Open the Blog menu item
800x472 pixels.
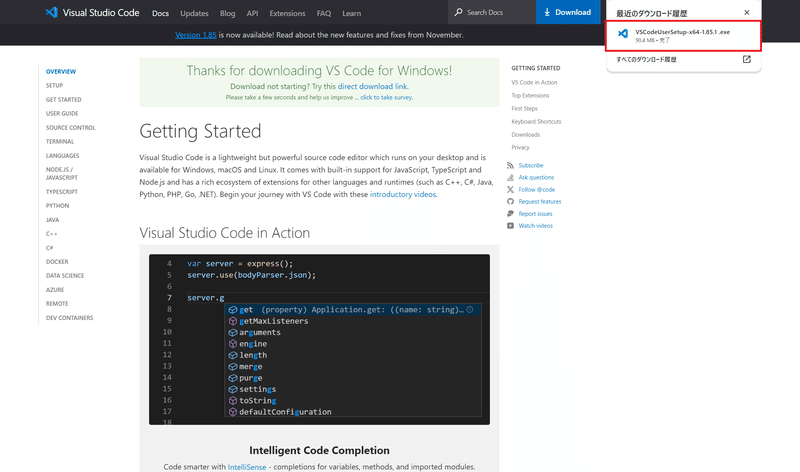click(228, 13)
